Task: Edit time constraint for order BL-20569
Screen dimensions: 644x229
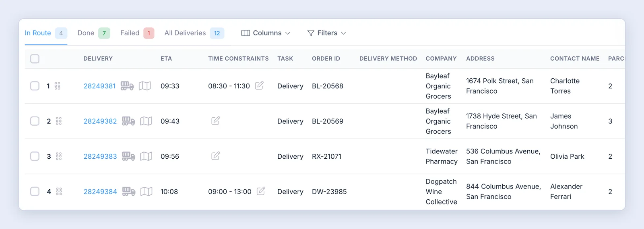Action: click(x=216, y=121)
